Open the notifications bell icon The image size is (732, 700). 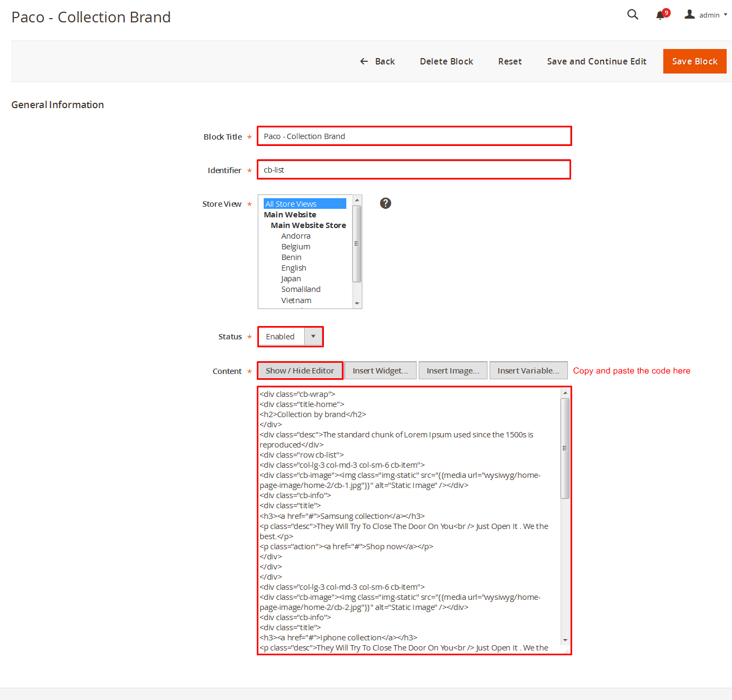pyautogui.click(x=661, y=15)
